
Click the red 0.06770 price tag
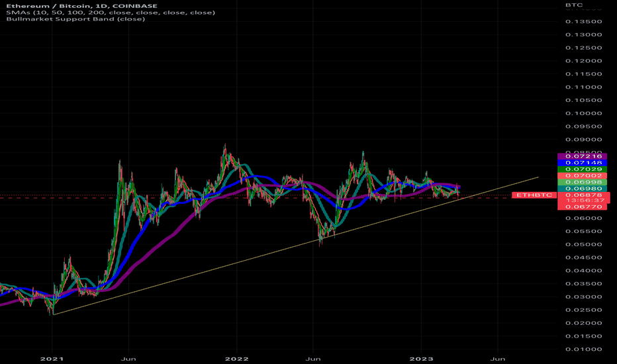(583, 206)
